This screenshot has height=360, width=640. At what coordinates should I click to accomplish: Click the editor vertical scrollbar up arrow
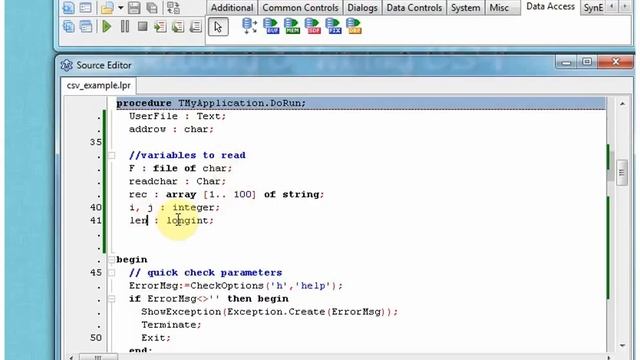click(622, 104)
